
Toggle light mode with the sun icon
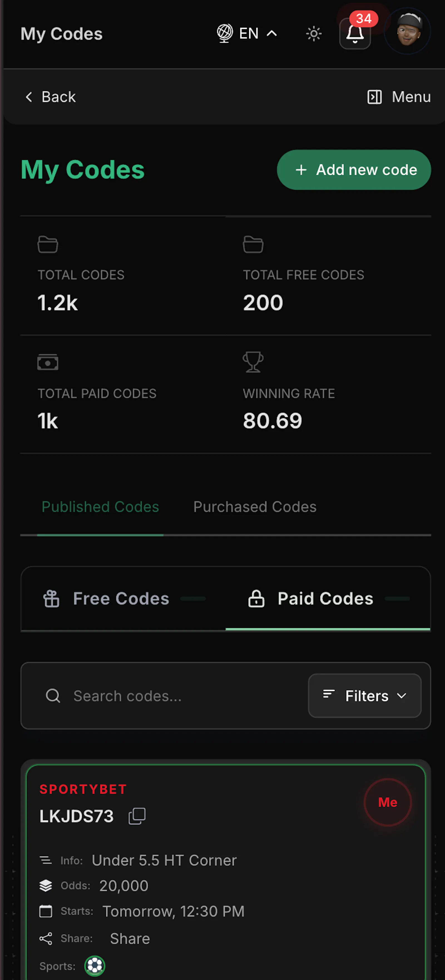[313, 33]
